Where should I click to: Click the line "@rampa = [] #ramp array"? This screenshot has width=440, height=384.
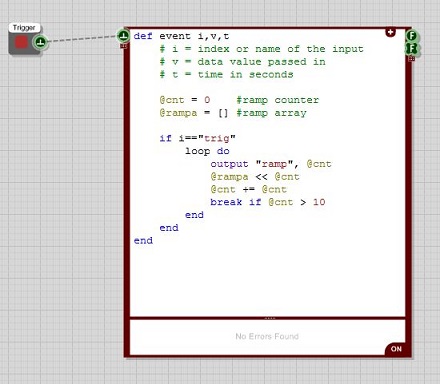[x=233, y=113]
